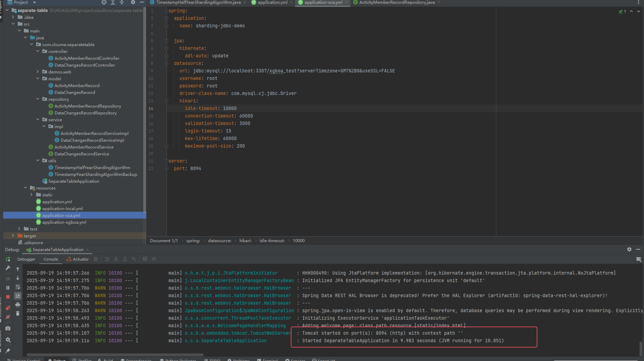The width and height of the screenshot is (644, 361).
Task: Stop the debug session red square
Action: [8, 297]
